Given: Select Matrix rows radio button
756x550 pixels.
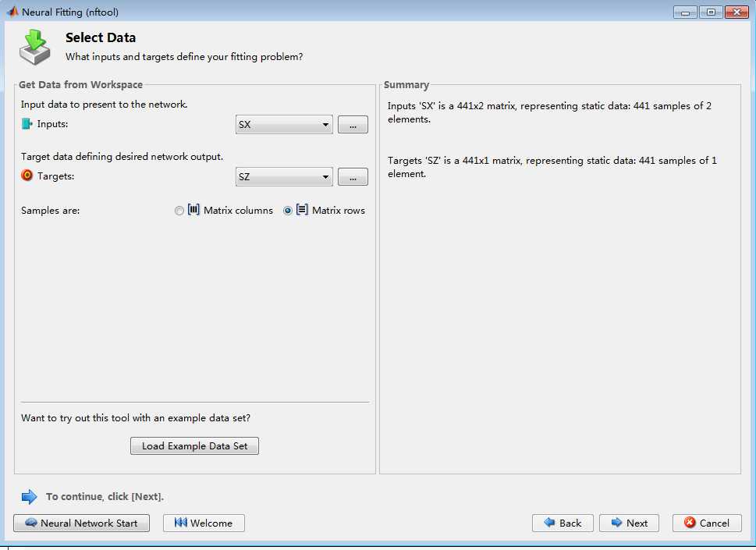Looking at the screenshot, I should 288,211.
